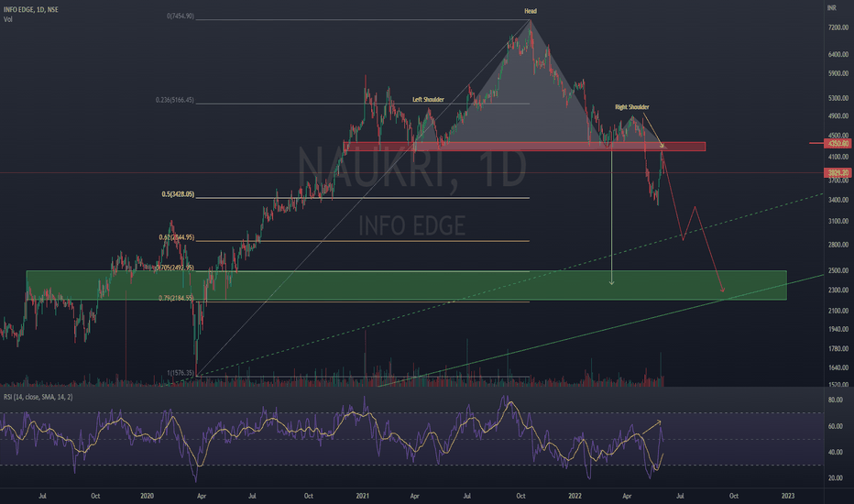
Task: Select the 20.00 RSI scale value
Action: [836, 477]
